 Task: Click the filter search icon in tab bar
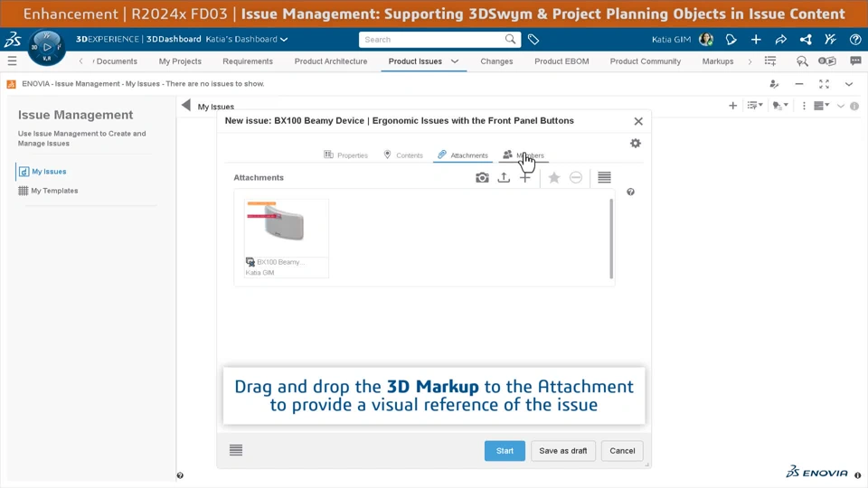tap(802, 61)
